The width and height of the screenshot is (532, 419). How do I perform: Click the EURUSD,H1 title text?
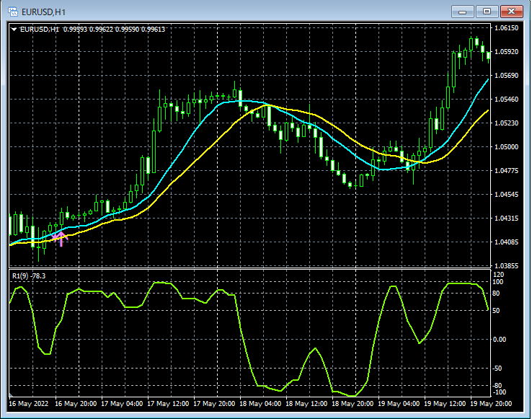(43, 12)
